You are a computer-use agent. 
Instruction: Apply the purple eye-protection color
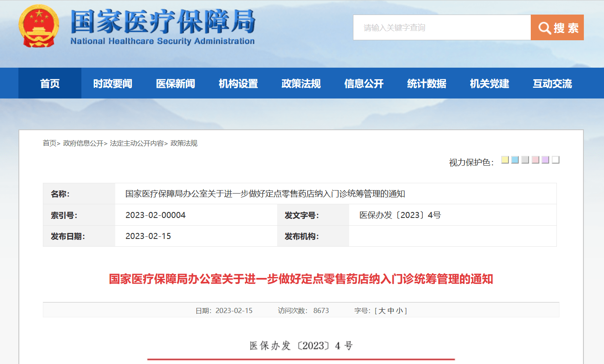(545, 160)
